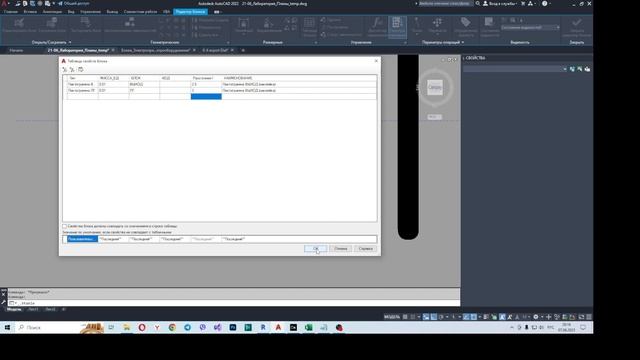Open the workspace gear icon in status bar

(536, 317)
